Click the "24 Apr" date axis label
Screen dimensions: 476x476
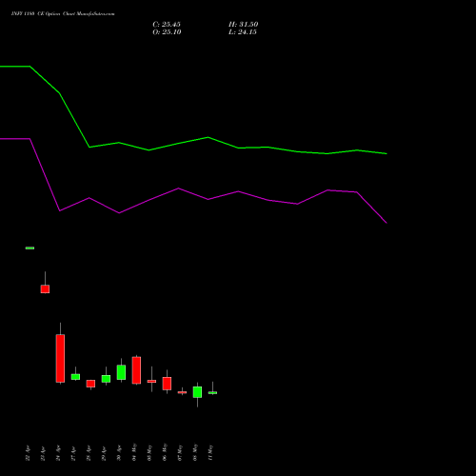pyautogui.click(x=58, y=453)
